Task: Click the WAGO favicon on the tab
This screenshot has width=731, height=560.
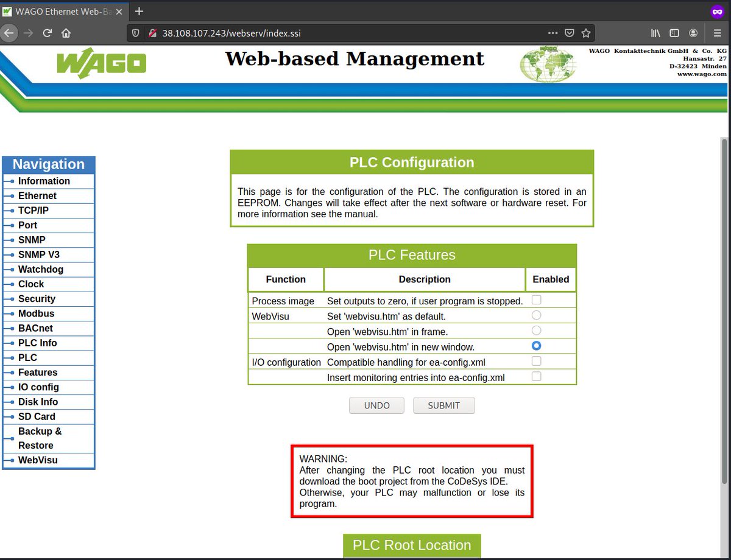Action: [7, 11]
